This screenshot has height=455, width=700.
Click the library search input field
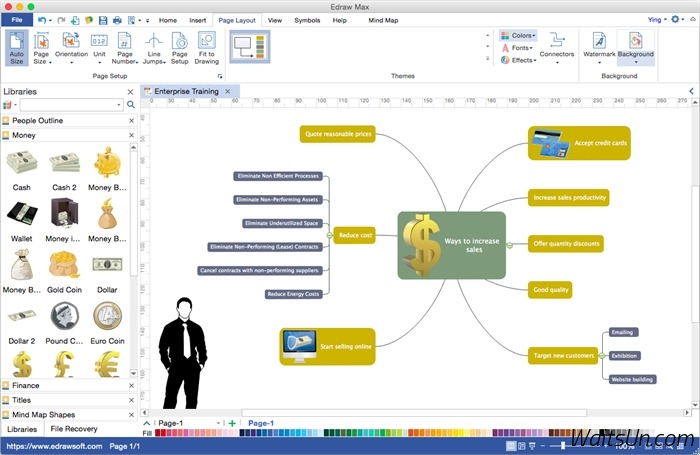click(x=68, y=104)
